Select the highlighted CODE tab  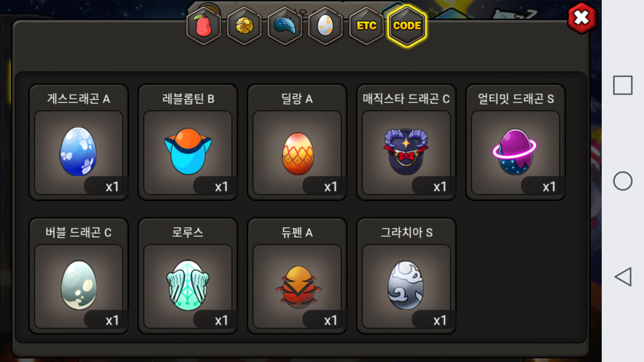407,26
